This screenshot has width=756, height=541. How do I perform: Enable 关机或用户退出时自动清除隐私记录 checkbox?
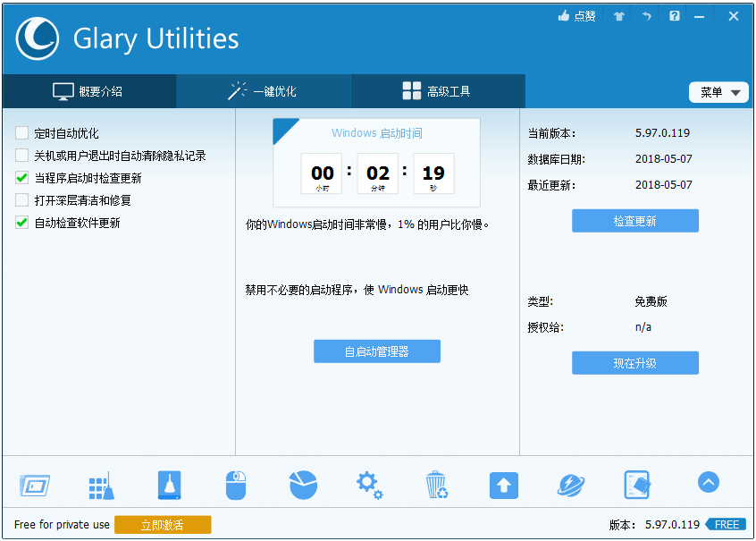point(21,156)
